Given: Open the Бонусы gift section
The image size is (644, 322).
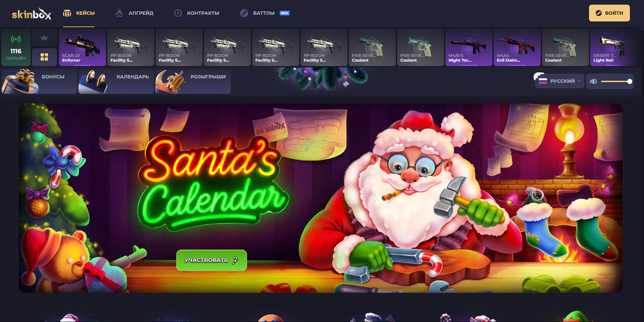Looking at the screenshot, I should [x=39, y=81].
